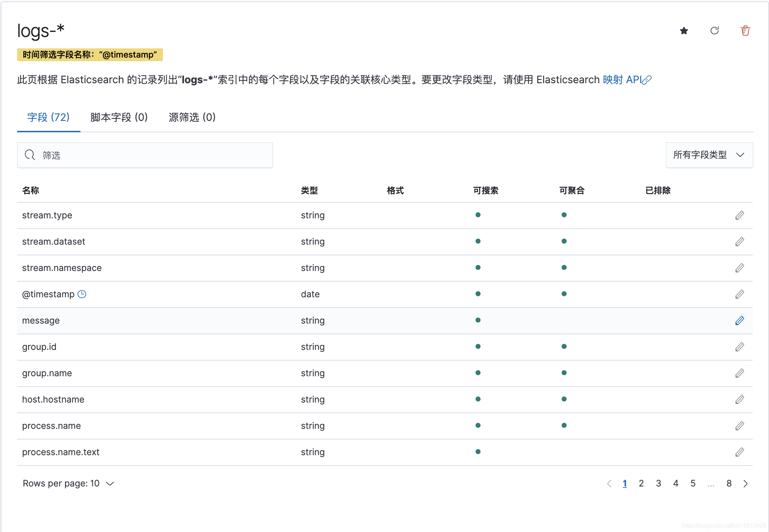Go to page 2 of fields
The height and width of the screenshot is (532, 769).
point(641,484)
